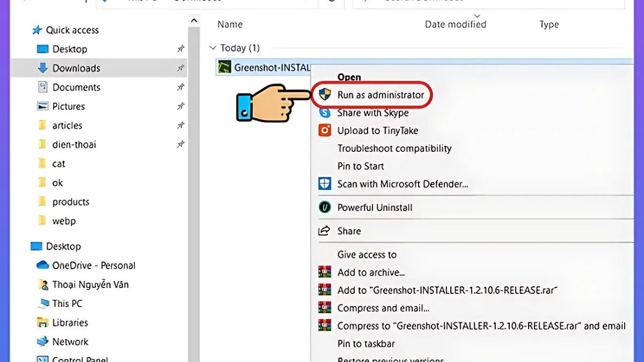Image resolution: width=644 pixels, height=362 pixels.
Task: Click the Share arrow icon
Action: point(324,231)
